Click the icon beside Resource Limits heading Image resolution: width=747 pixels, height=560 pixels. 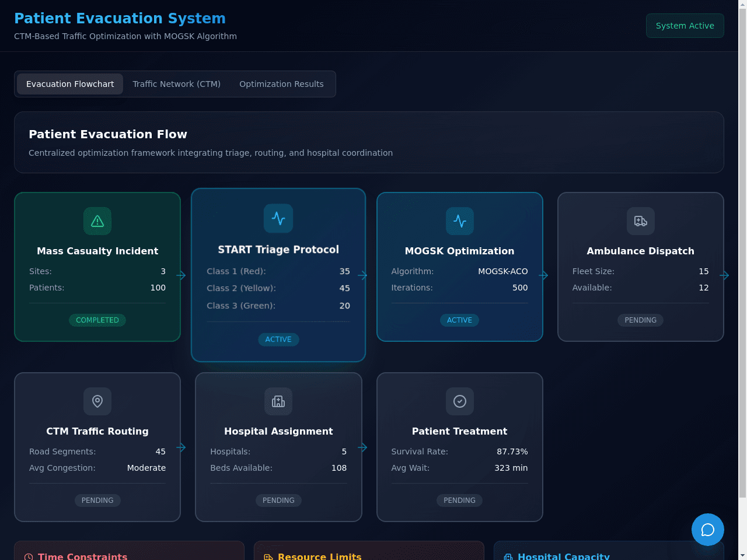coord(268,557)
